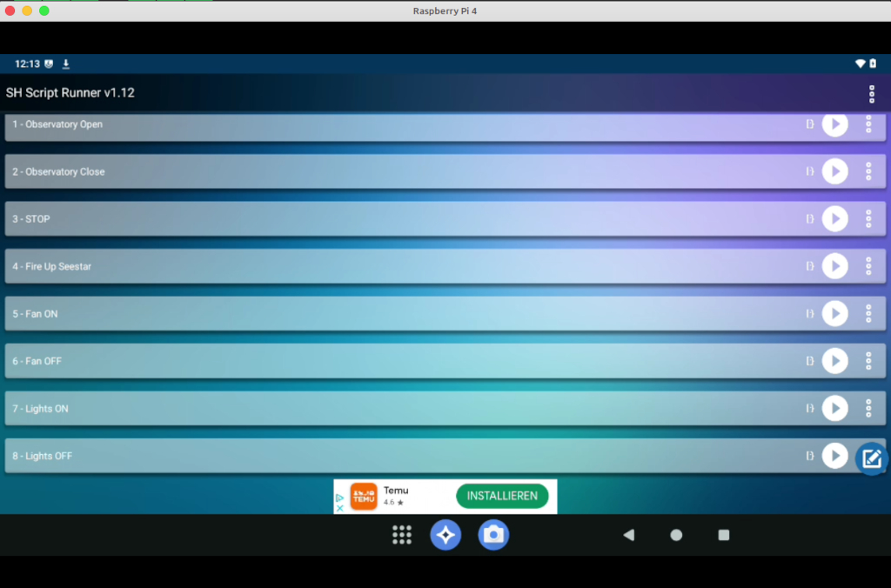Image resolution: width=891 pixels, height=588 pixels.
Task: Run the Fan ON script
Action: pos(834,313)
